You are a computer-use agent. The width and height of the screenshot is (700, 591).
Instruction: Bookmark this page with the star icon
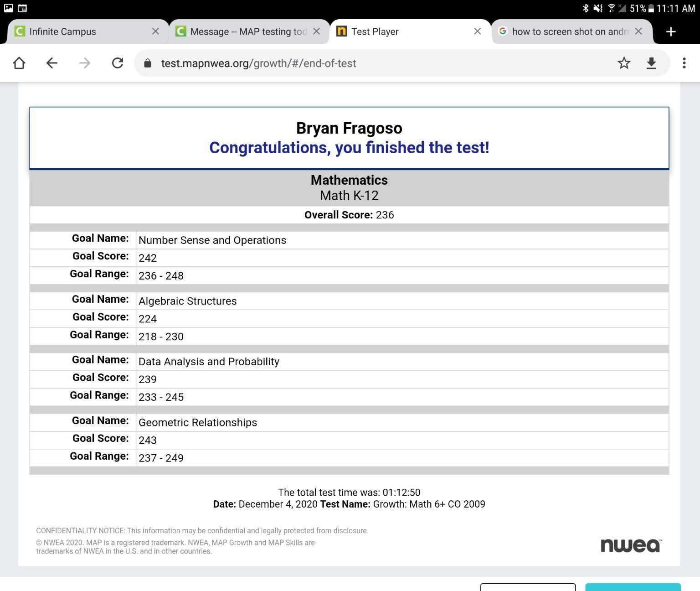[624, 63]
